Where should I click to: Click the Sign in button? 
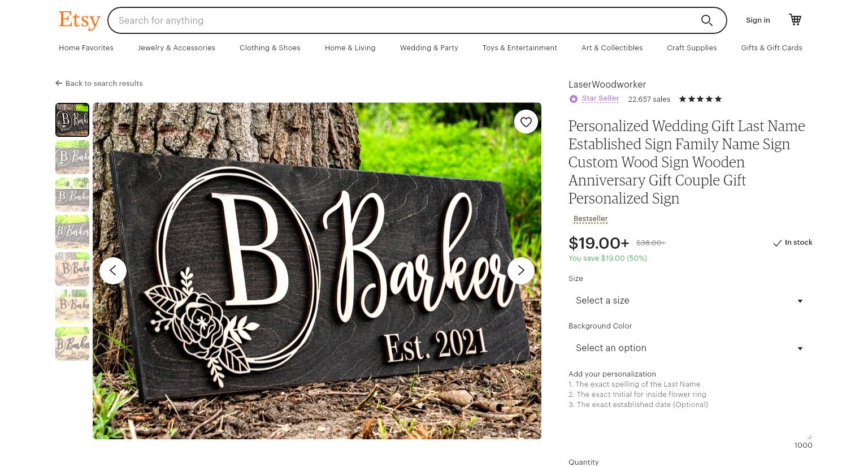[x=758, y=20]
